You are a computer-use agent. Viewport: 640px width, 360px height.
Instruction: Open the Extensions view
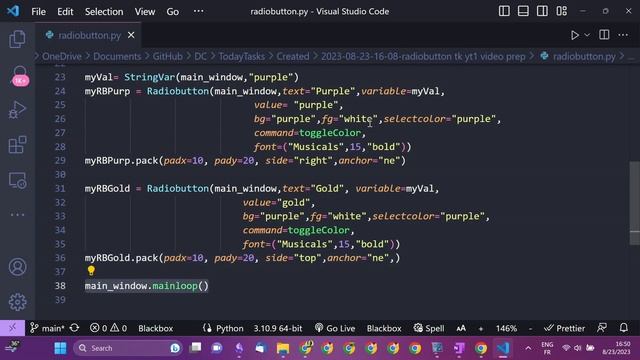coord(17,145)
